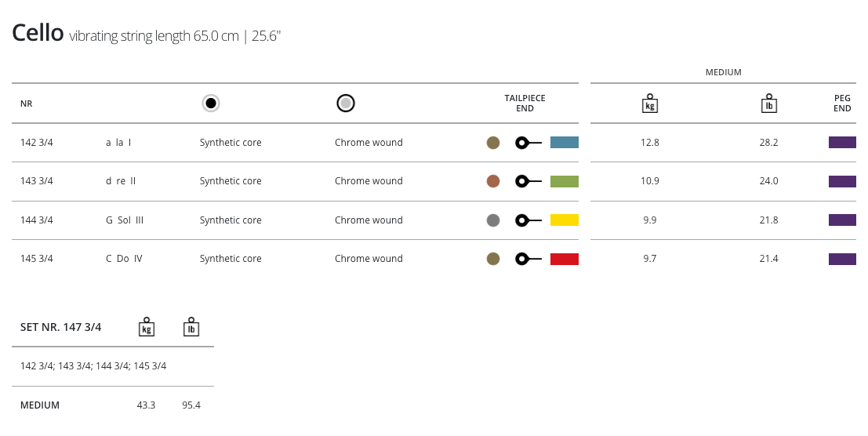Image resolution: width=868 pixels, height=436 pixels.
Task: Click the yellow tailpiece swatch for G string
Action: coord(564,220)
